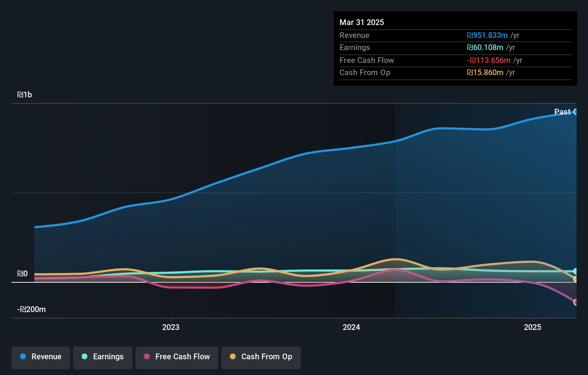Click the Earnings row label in tooltip
This screenshot has width=588, height=375.
pos(355,47)
